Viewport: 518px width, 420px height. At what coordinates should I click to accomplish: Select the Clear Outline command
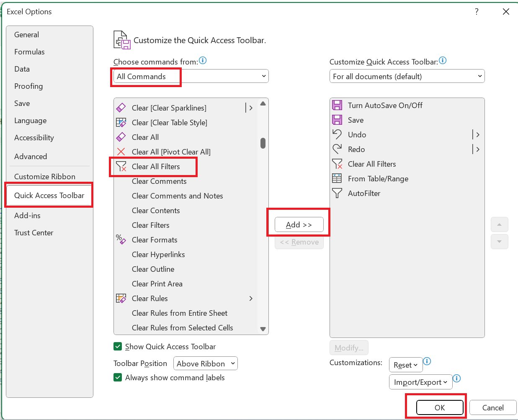(186, 269)
